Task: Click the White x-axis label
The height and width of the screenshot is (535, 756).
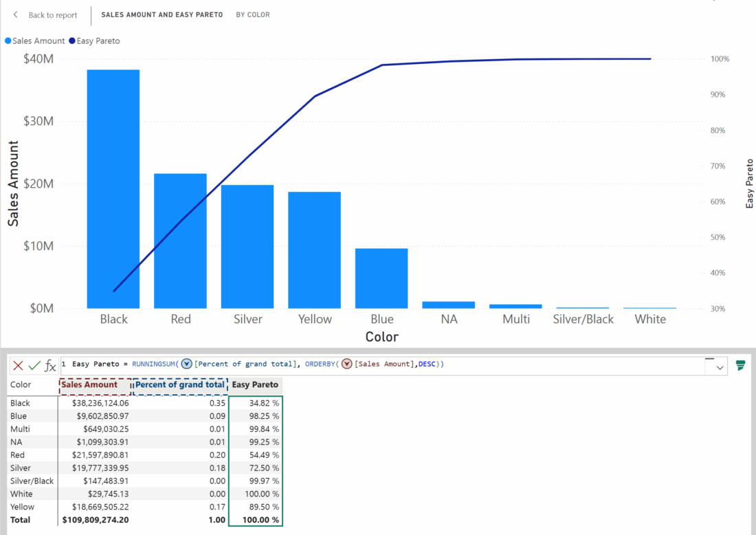Action: [650, 319]
